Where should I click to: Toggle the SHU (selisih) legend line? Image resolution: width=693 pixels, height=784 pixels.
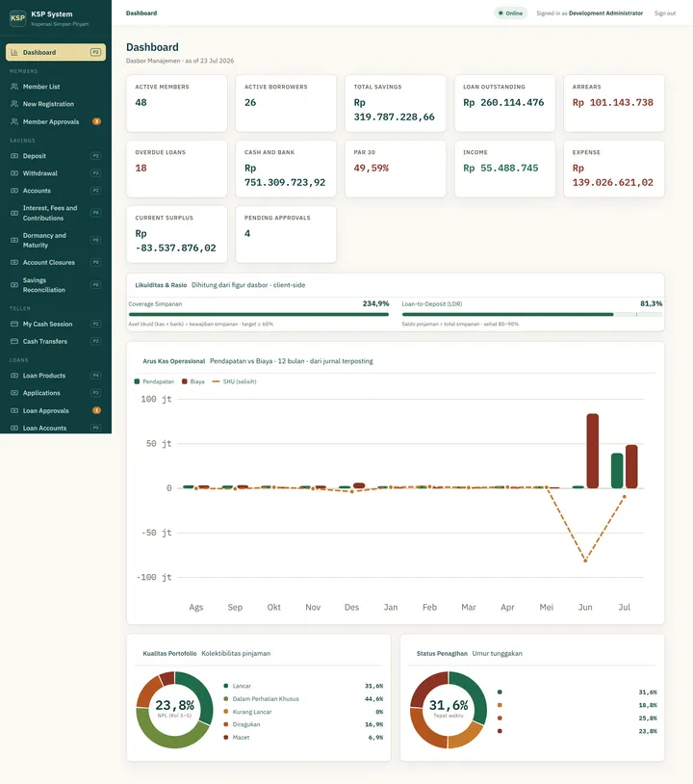pos(234,381)
